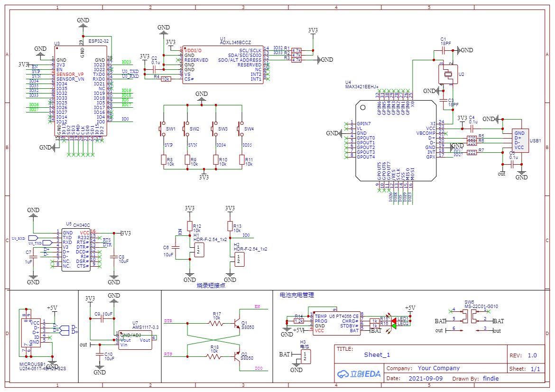Click the C3 18PF capacitor symbol
The height and width of the screenshot is (392, 555).
click(x=444, y=101)
